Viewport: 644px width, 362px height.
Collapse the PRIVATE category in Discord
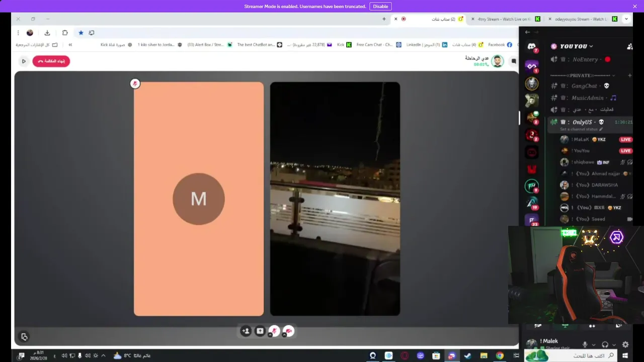pyautogui.click(x=583, y=75)
